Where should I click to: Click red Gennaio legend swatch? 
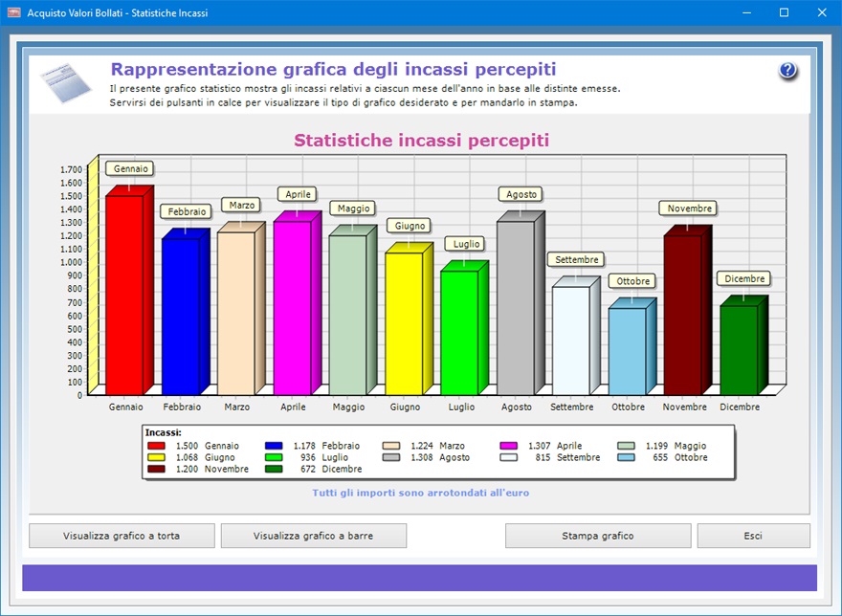click(156, 446)
